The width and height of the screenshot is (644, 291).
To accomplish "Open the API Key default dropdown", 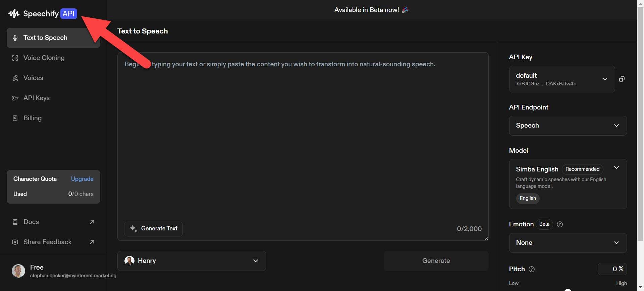I will click(x=562, y=79).
